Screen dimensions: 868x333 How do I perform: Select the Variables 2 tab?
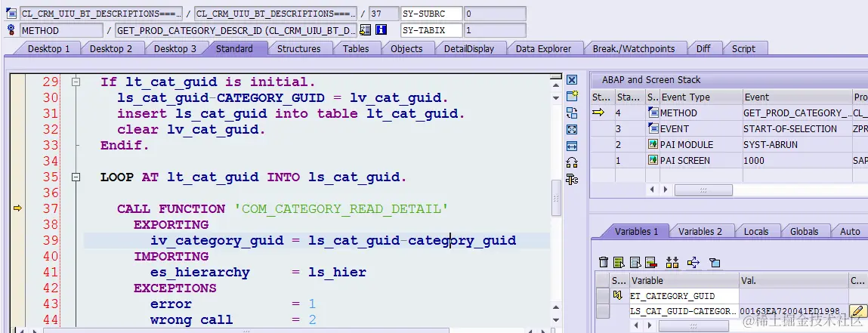click(x=700, y=231)
